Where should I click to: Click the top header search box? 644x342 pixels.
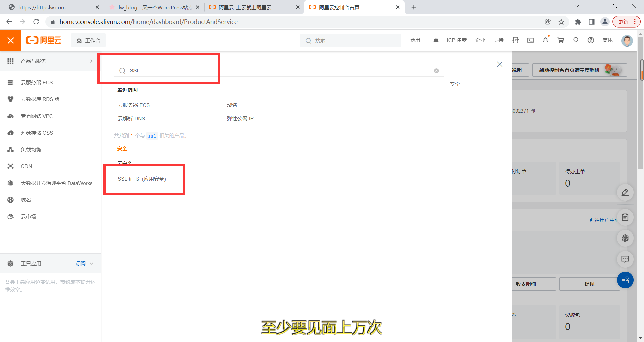pos(351,40)
